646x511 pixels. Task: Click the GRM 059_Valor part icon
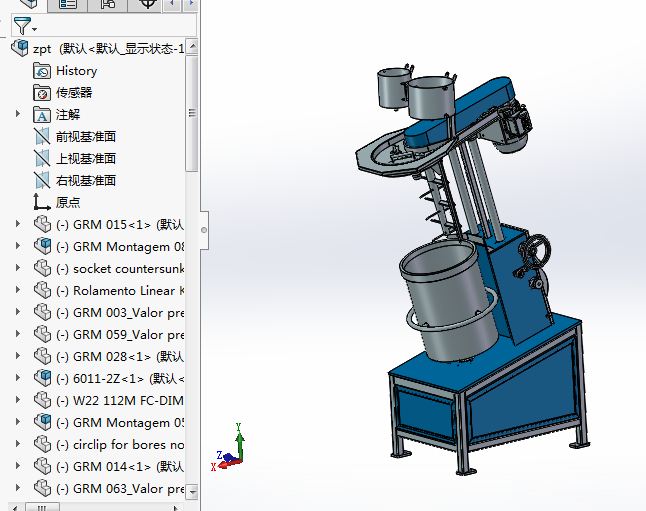42,334
